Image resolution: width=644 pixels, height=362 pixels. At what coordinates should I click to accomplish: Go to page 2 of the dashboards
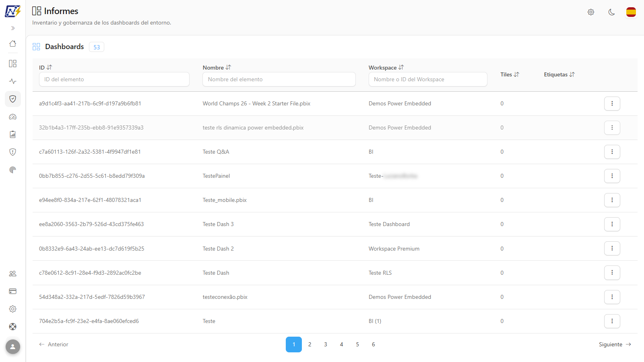[x=310, y=344]
